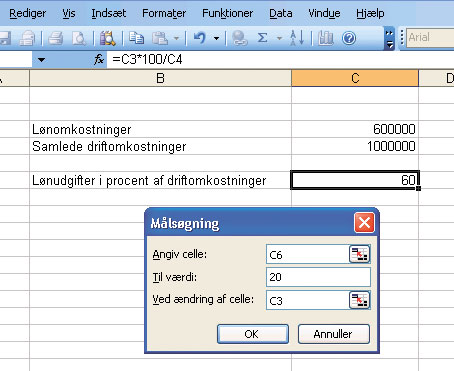Click collapse-dialog icon beside Angiv celle
The image size is (454, 371).
(359, 254)
